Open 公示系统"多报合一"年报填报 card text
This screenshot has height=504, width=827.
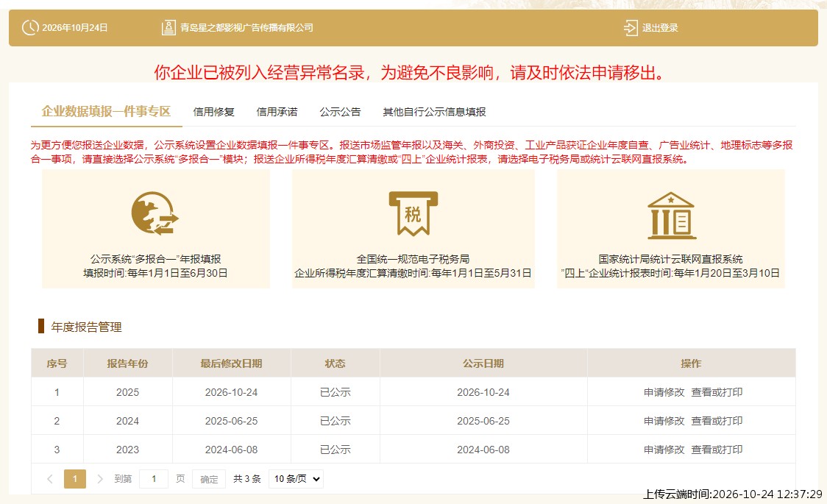click(155, 259)
